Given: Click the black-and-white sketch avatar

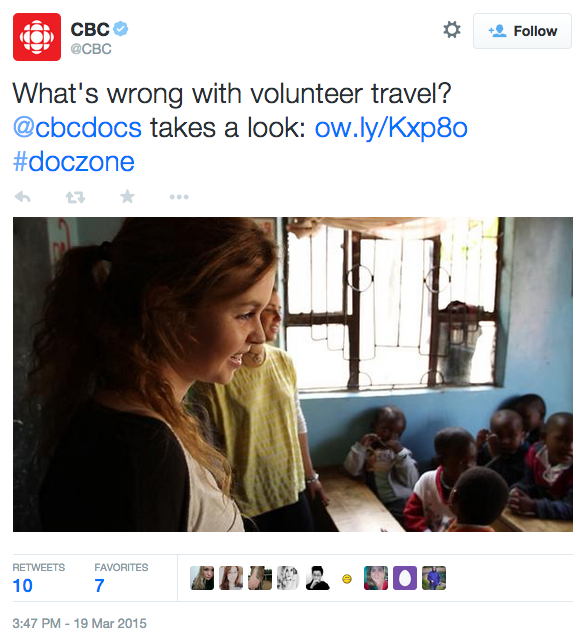Looking at the screenshot, I should pyautogui.click(x=289, y=578).
